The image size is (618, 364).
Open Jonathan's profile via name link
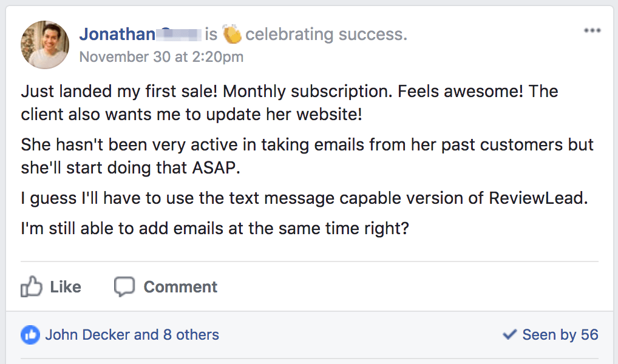(x=117, y=34)
